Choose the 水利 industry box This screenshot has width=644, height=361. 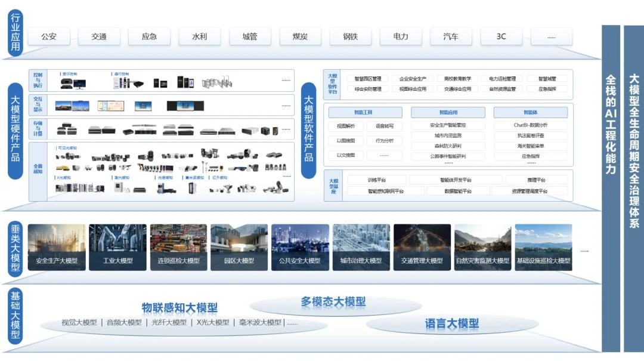pyautogui.click(x=200, y=36)
